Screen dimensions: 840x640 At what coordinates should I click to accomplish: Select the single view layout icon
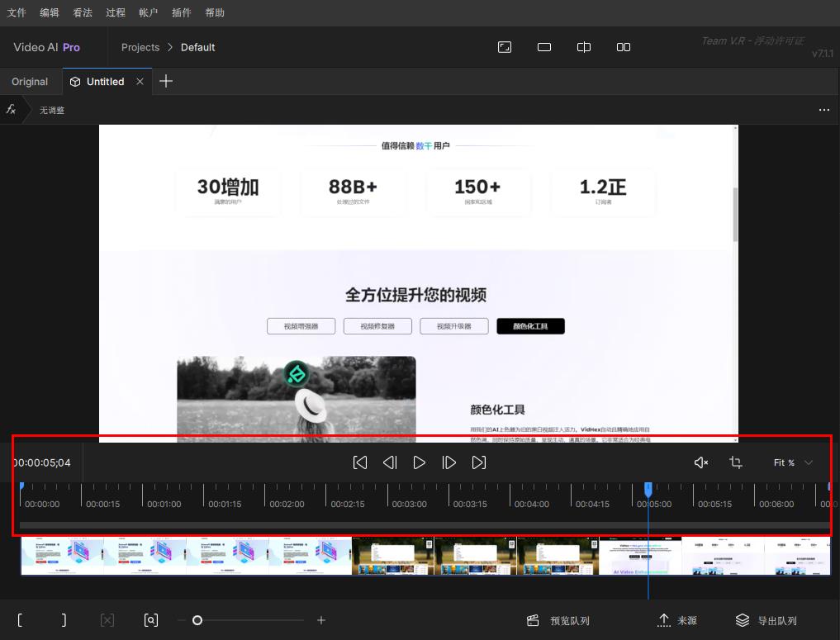[544, 47]
